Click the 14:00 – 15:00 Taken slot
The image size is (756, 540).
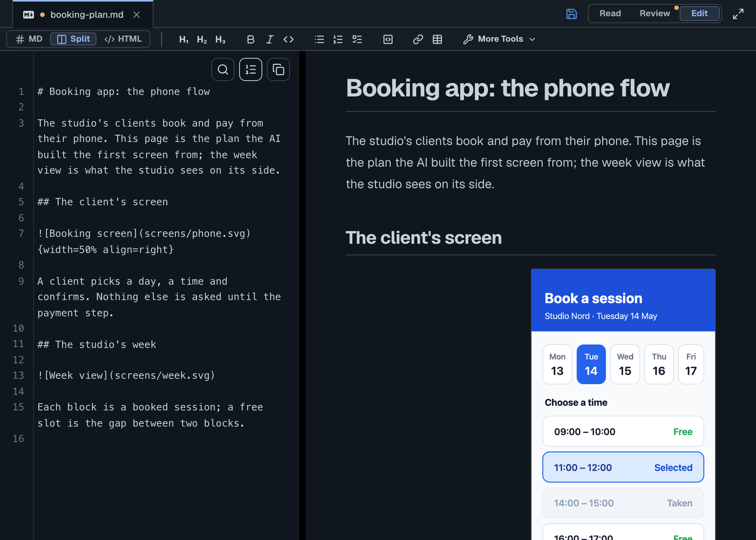[623, 503]
